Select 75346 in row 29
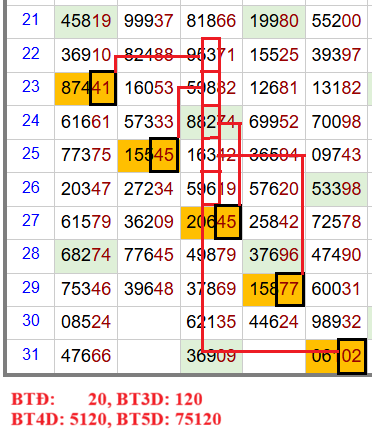 click(86, 289)
